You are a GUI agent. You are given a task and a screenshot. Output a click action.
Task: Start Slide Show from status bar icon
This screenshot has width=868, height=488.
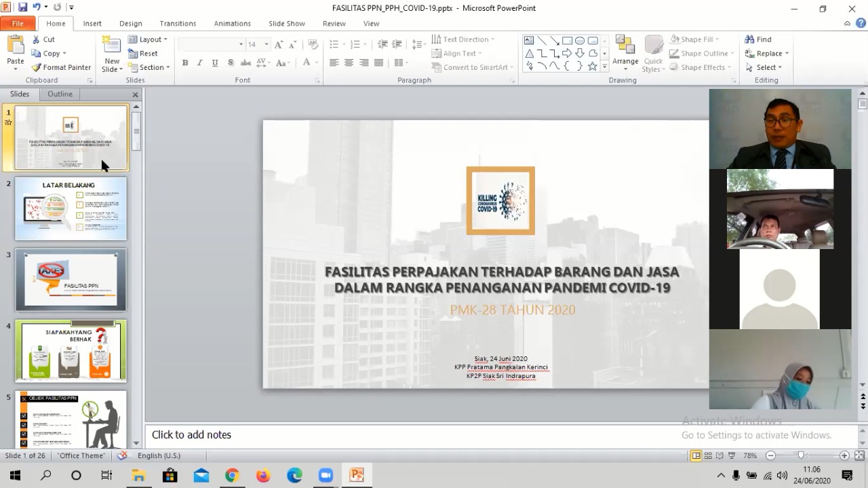click(732, 456)
